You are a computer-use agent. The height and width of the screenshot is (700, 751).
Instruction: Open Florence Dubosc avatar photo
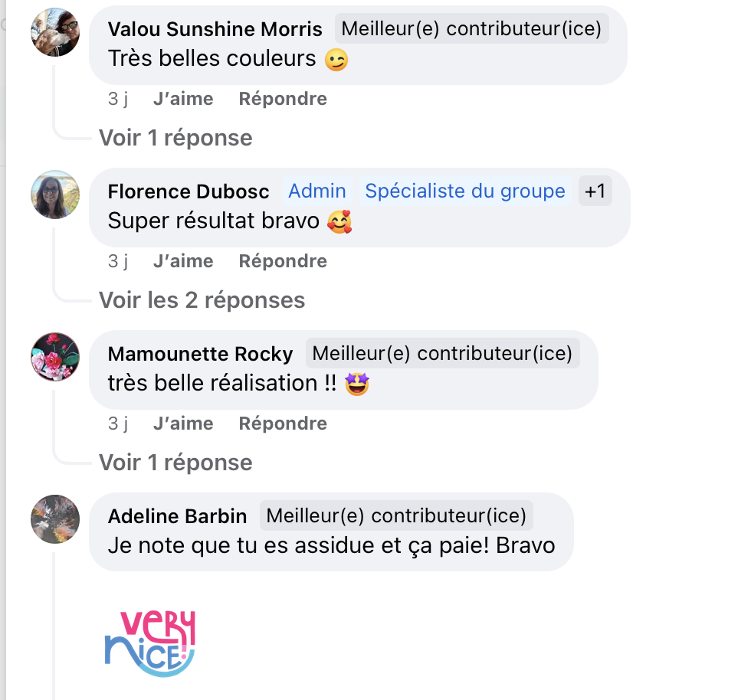pos(55,195)
